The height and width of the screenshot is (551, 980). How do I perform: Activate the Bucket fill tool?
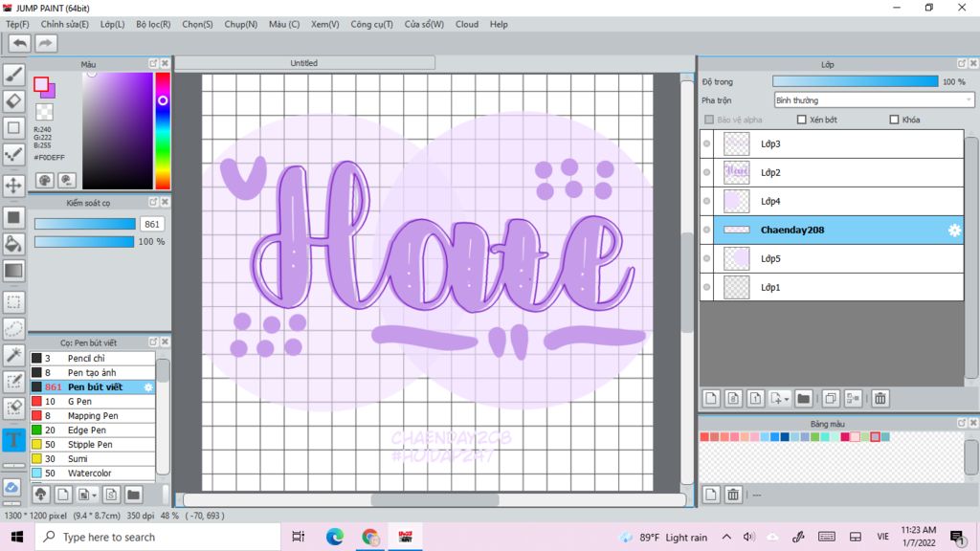(13, 244)
